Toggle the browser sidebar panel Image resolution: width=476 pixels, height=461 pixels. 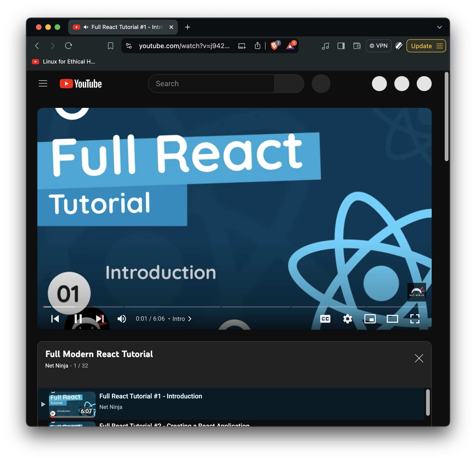coord(341,46)
